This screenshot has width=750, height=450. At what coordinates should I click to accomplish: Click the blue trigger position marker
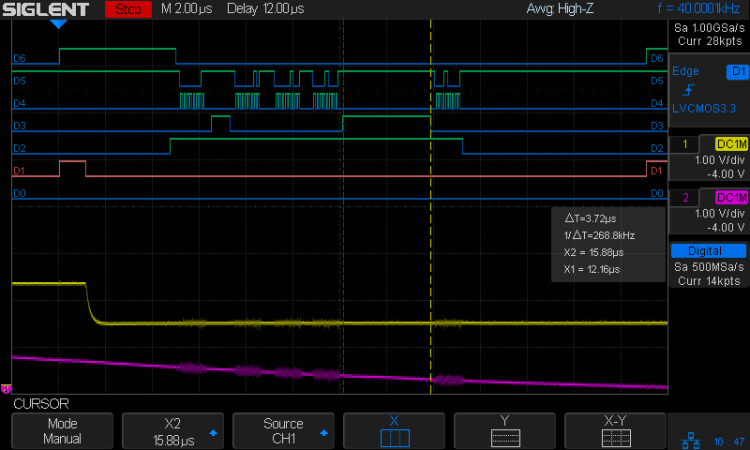click(x=59, y=22)
